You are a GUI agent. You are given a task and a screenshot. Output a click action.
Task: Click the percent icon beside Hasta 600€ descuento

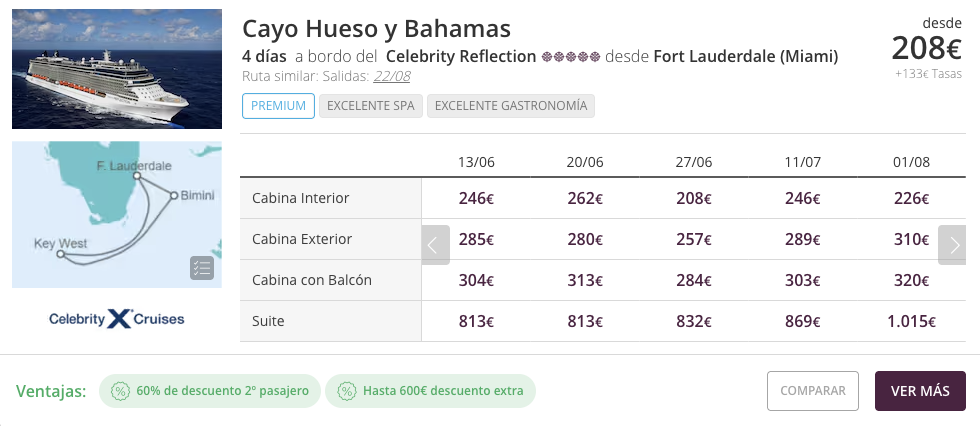346,391
